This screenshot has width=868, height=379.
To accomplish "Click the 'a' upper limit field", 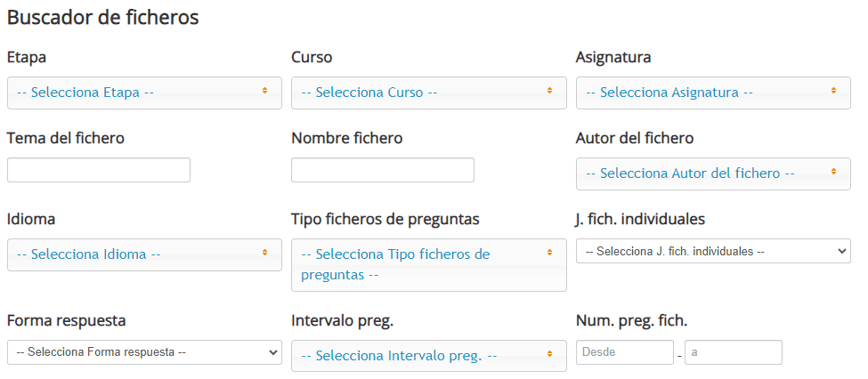I will click(x=733, y=352).
